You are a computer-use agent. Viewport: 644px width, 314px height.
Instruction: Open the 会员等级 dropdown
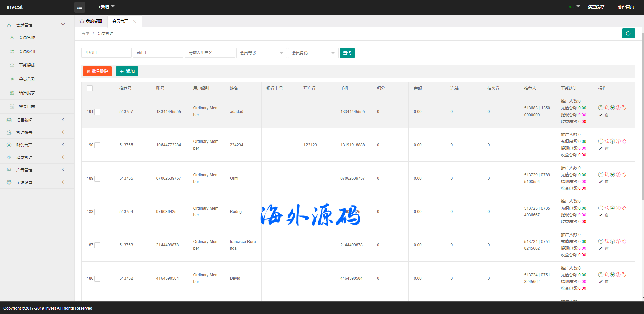[261, 53]
